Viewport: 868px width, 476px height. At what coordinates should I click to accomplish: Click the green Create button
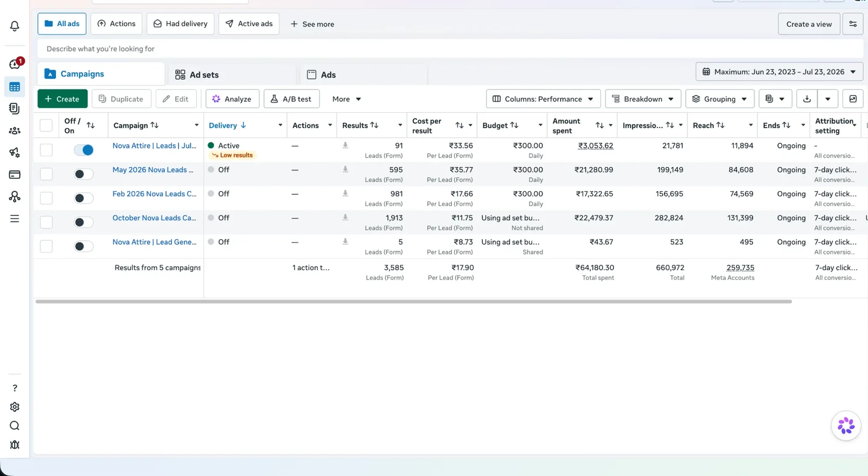62,99
